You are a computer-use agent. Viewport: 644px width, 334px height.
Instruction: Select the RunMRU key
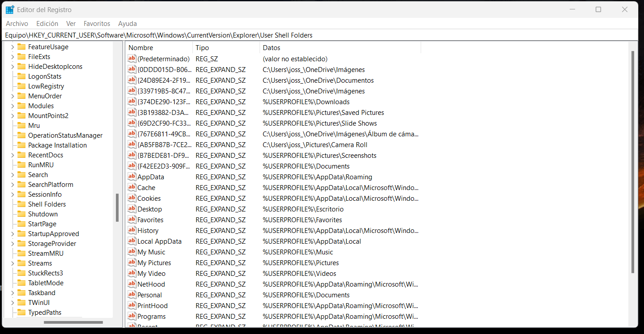pyautogui.click(x=41, y=165)
